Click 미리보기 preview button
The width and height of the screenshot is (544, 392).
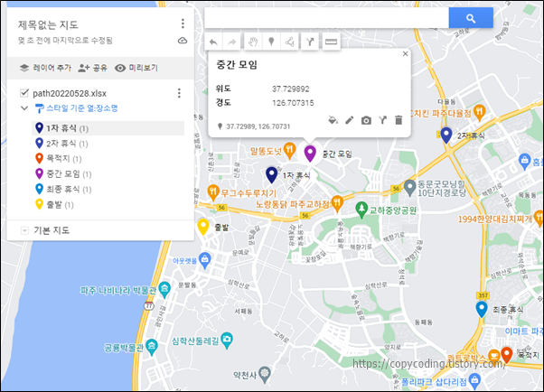pos(136,68)
